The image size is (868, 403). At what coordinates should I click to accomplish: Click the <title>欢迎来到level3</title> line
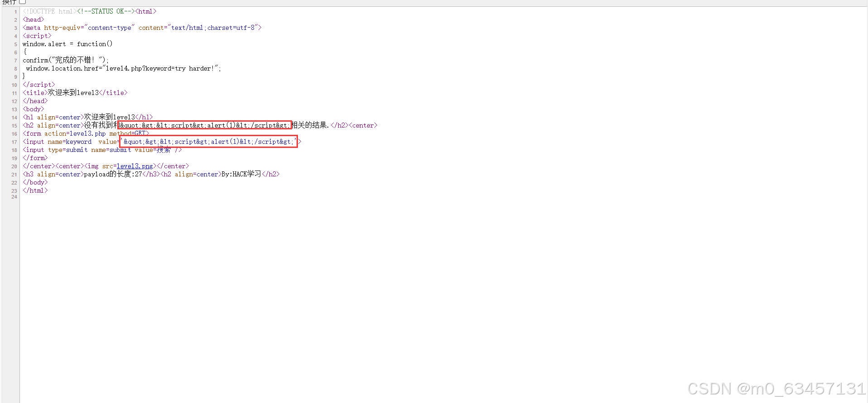click(75, 93)
